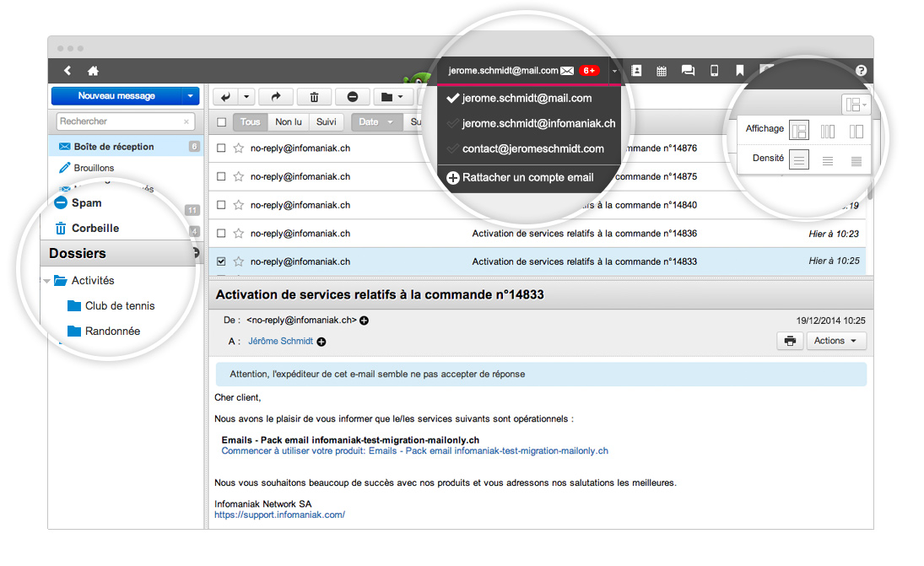Viewport: 924px width, 566px height.
Task: Check the box for order n°14840 email
Action: pyautogui.click(x=221, y=205)
